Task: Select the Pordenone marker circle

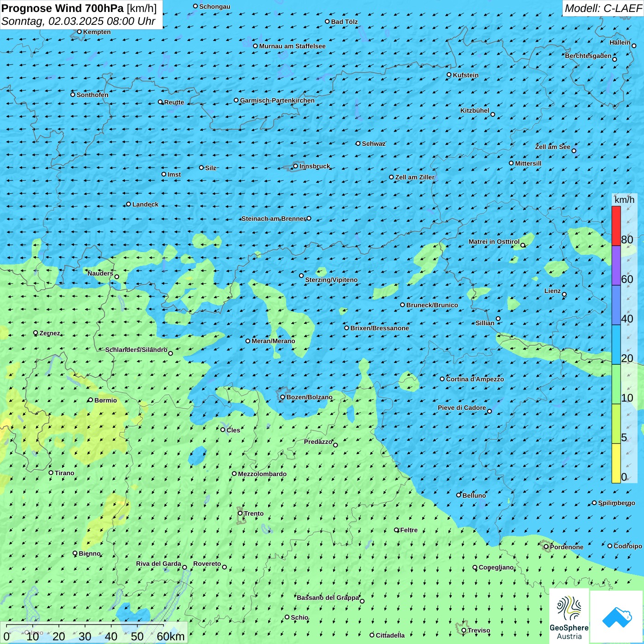Action: coord(546,547)
